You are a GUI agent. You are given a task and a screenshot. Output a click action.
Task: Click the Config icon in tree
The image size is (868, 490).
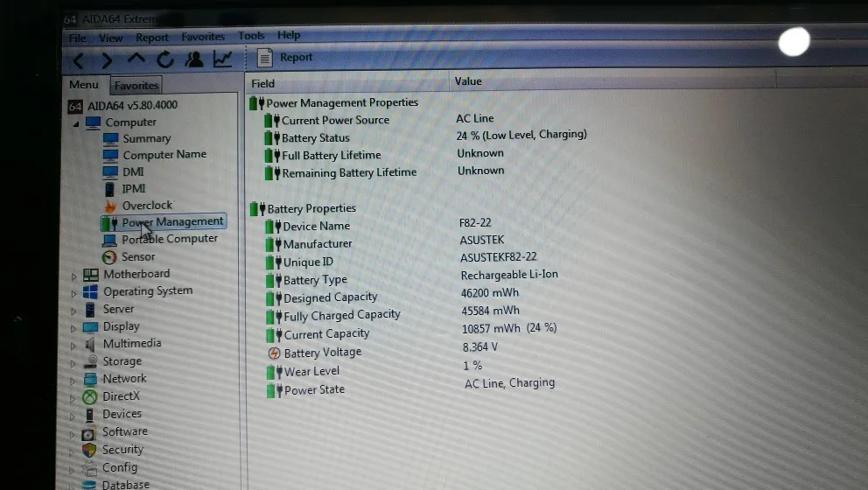coord(88,468)
